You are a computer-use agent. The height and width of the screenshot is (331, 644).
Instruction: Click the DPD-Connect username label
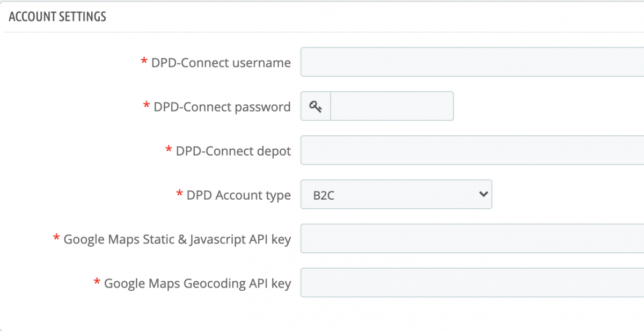221,63
